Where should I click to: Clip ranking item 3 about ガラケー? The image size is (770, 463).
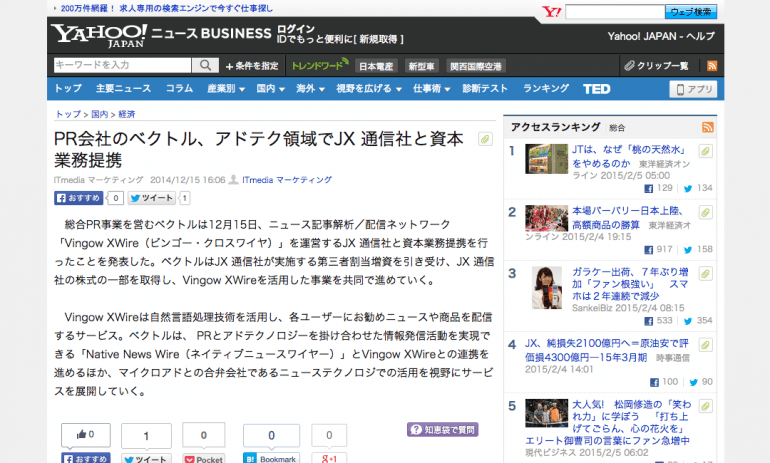pos(706,273)
